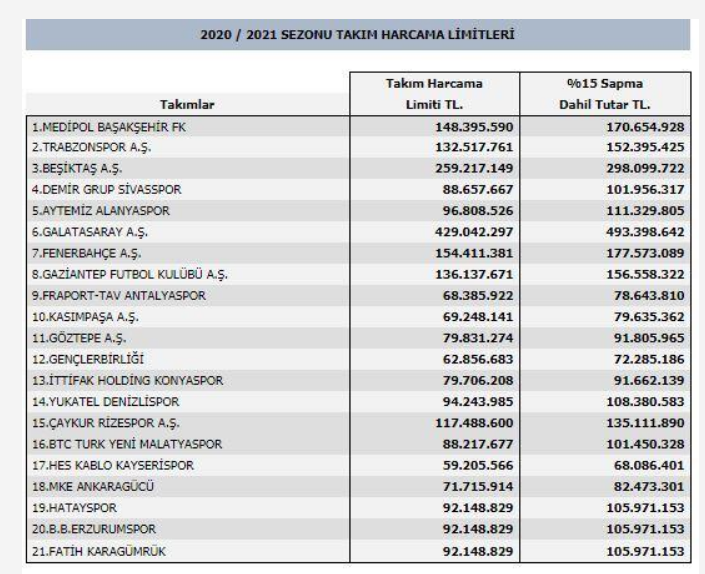Select '8.GAZİANTEP FUTBOL KULÜBÜ A.Ş.' team name
Screen dimensions: 705x574
[x=129, y=274]
